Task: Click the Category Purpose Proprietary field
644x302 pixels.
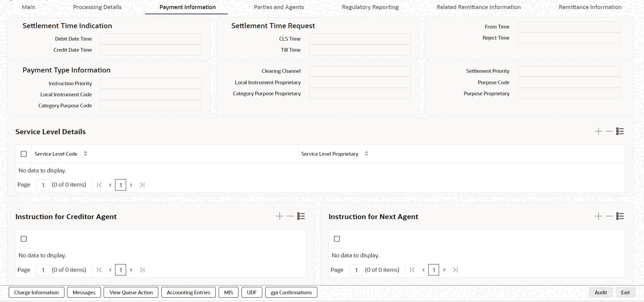Action: coord(360,93)
